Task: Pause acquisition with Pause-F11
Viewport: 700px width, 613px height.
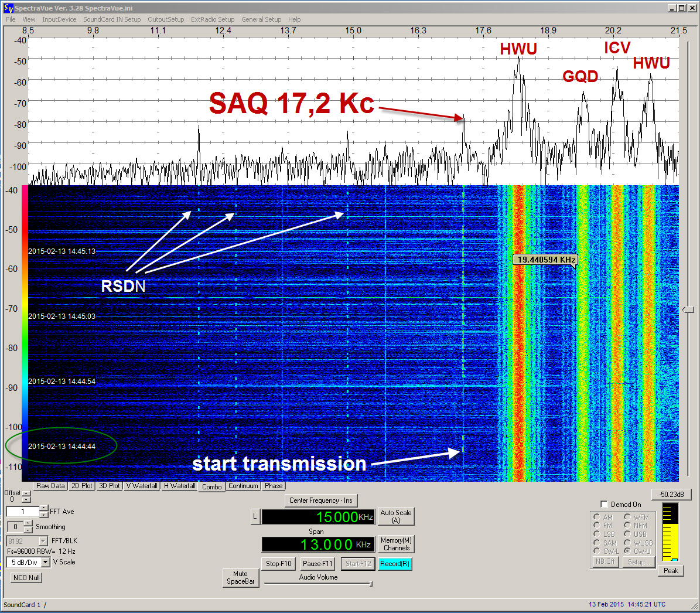Action: (317, 564)
